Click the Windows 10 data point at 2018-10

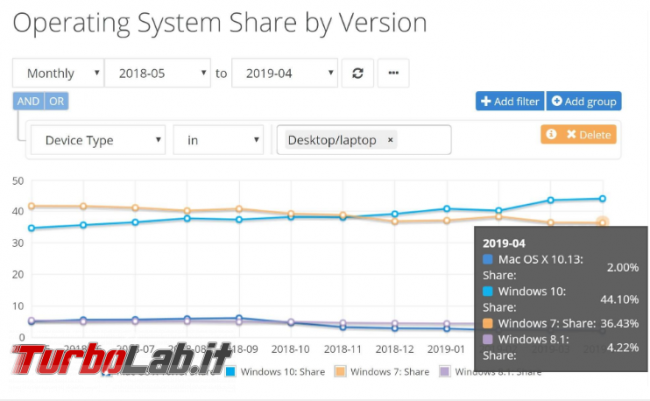[291, 216]
